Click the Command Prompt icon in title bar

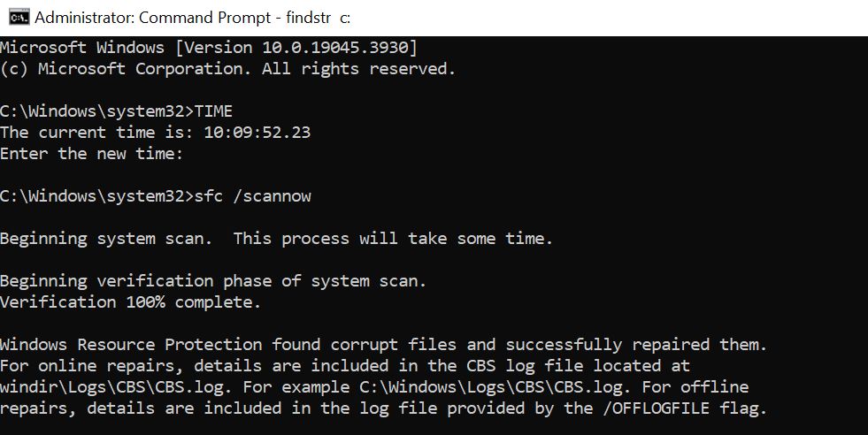pyautogui.click(x=18, y=17)
